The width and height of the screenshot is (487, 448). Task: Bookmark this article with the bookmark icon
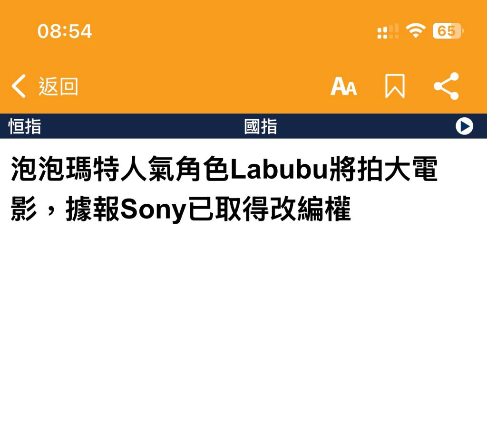pyautogui.click(x=395, y=86)
